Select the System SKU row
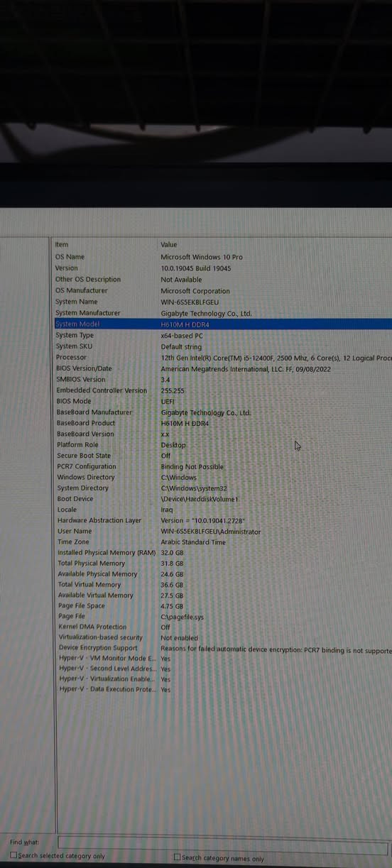The width and height of the screenshot is (392, 868). [x=222, y=346]
